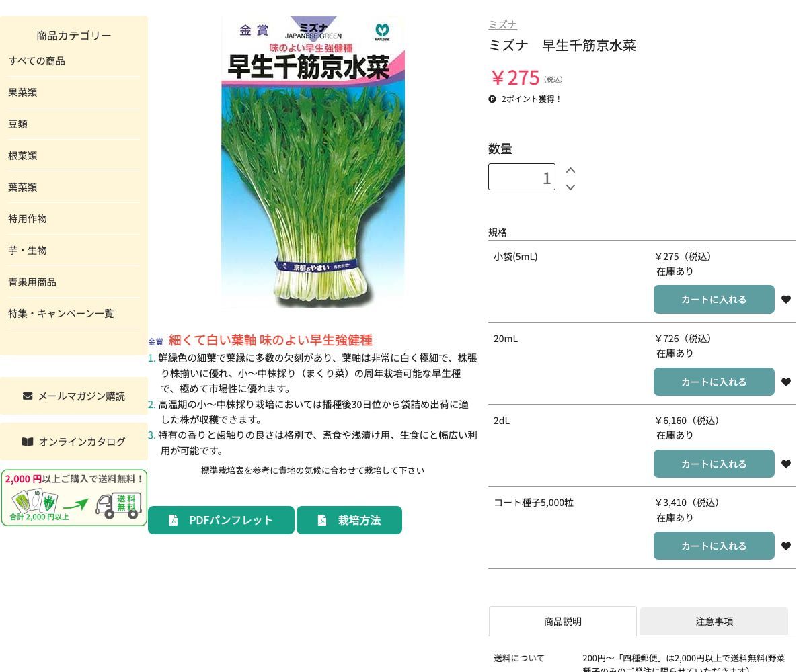Click the heart icon in the コート種子5,000粒 row
The image size is (807, 672).
coord(786,546)
